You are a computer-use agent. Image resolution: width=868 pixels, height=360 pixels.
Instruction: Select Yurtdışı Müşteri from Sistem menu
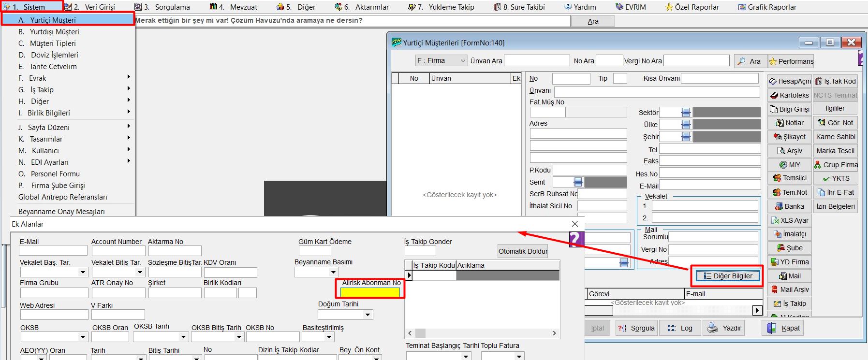[54, 32]
